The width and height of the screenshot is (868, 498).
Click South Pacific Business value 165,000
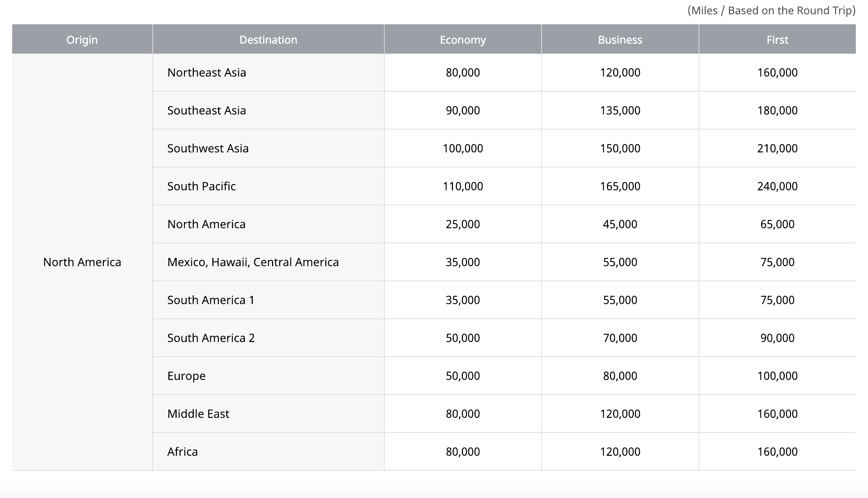(x=620, y=186)
